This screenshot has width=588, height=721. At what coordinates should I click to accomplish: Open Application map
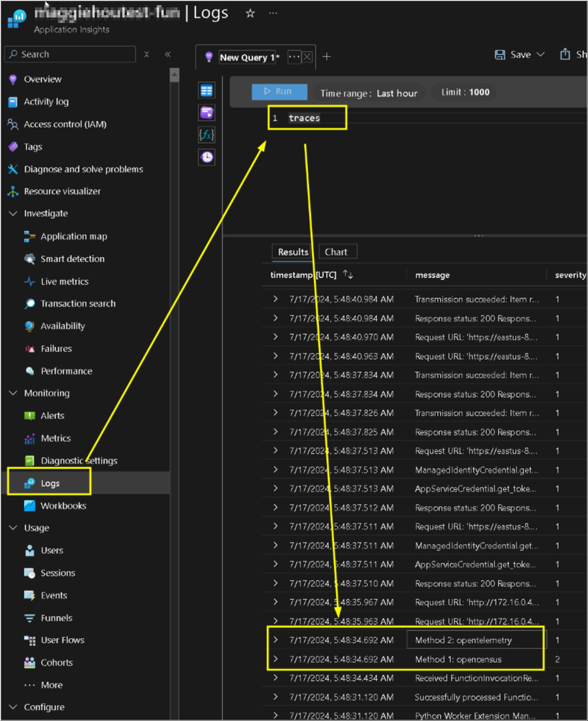pyautogui.click(x=74, y=236)
